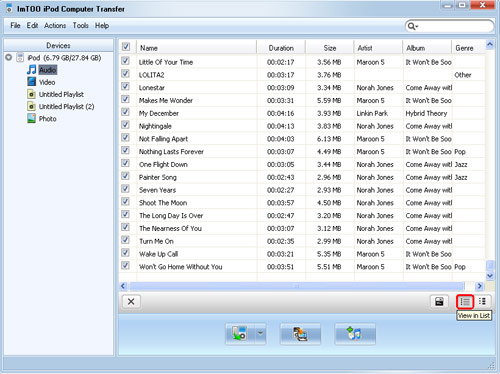Sort by the Size column header
The width and height of the screenshot is (500, 374).
point(330,48)
